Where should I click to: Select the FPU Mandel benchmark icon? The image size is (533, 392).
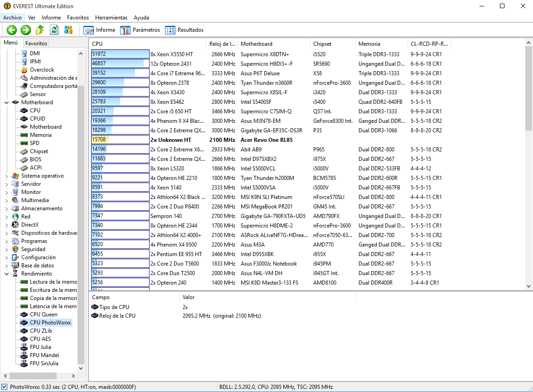click(24, 355)
